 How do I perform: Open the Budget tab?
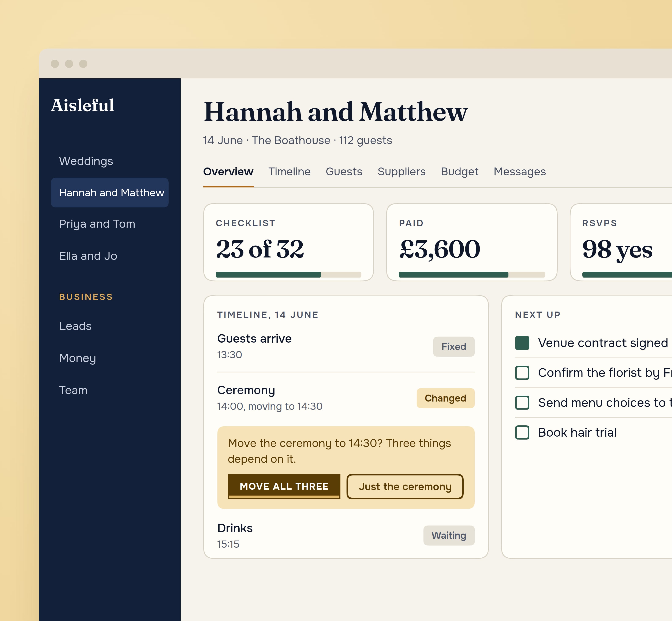tap(460, 172)
